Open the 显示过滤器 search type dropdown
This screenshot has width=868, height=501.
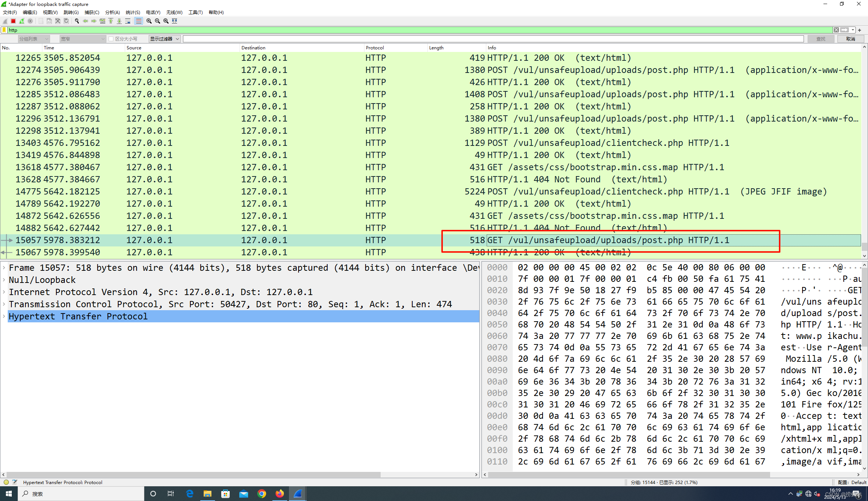tap(164, 39)
